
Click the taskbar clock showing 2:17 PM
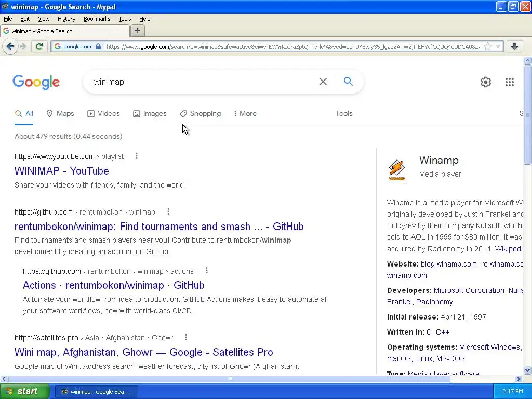click(512, 392)
